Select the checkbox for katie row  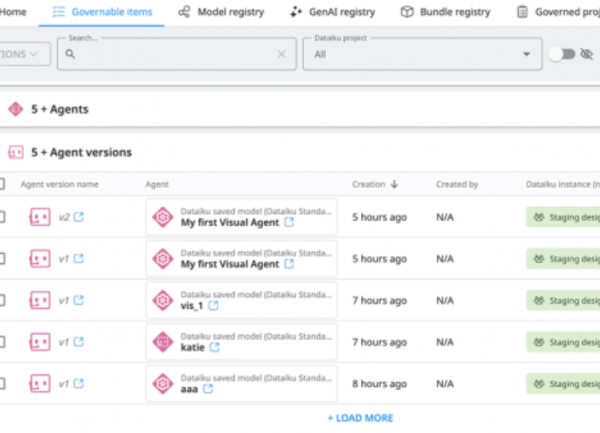(2, 342)
